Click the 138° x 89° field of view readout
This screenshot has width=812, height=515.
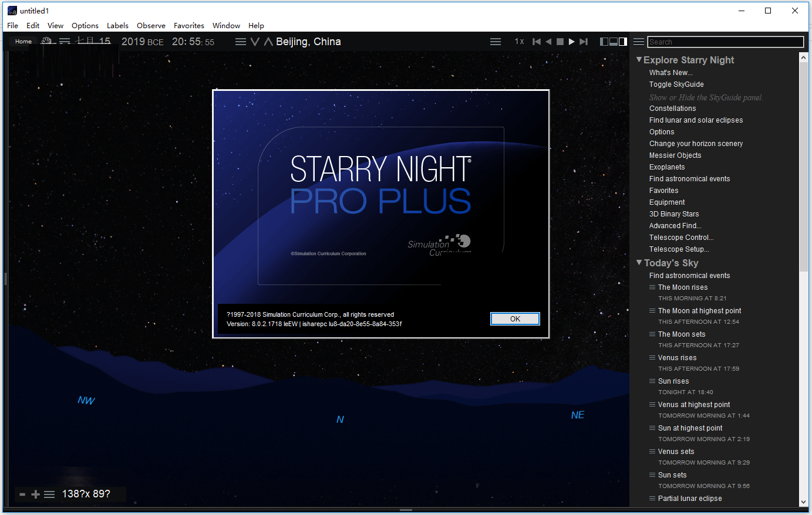point(86,494)
